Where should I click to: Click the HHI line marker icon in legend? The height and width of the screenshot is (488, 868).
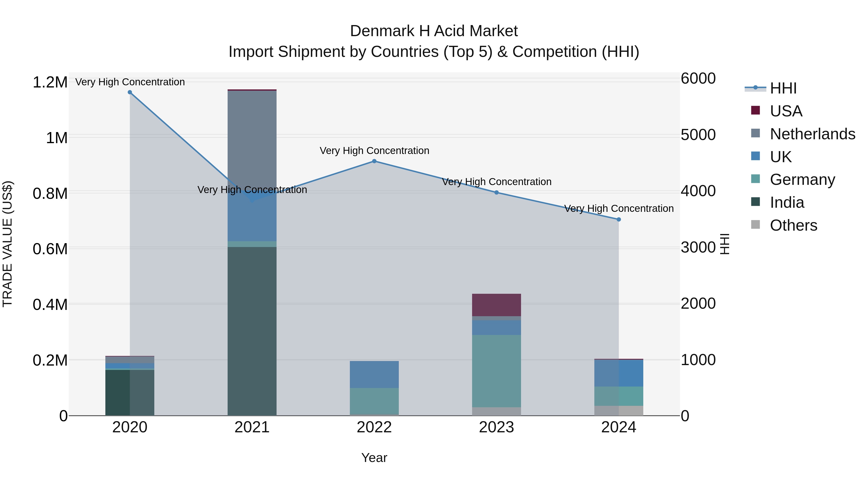point(755,88)
